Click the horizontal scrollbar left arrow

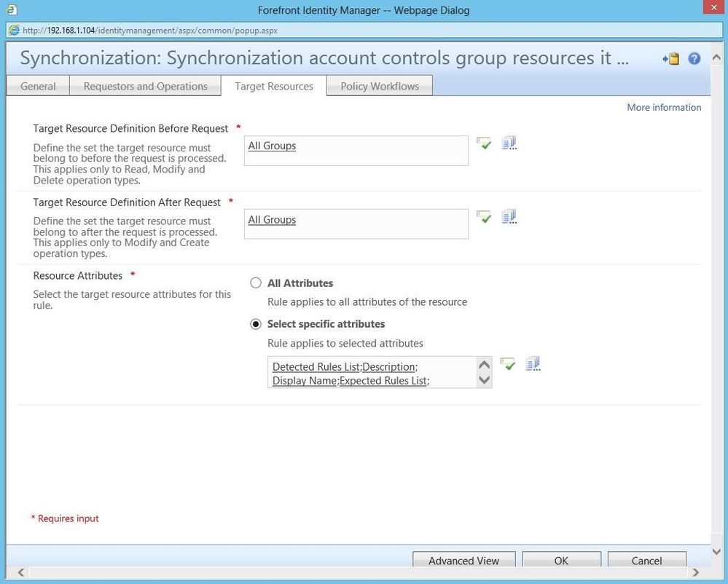tap(21, 572)
